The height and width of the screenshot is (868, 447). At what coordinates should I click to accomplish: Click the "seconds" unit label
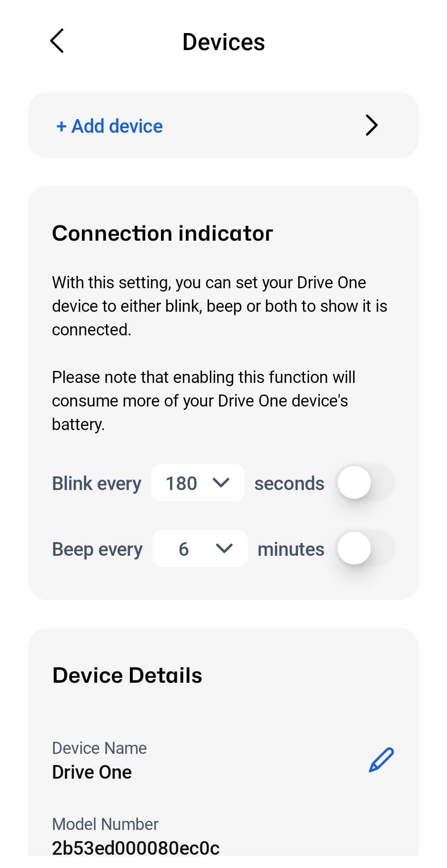(x=289, y=483)
